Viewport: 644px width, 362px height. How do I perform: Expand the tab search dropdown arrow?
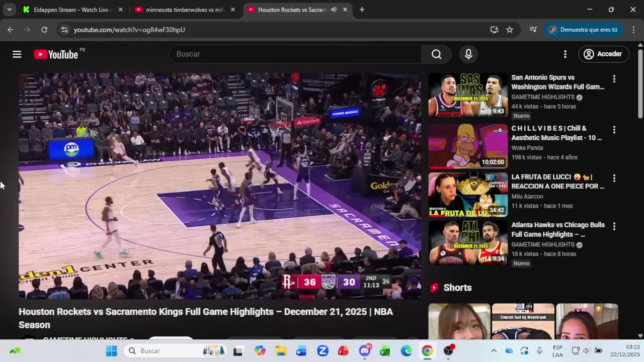click(x=9, y=10)
